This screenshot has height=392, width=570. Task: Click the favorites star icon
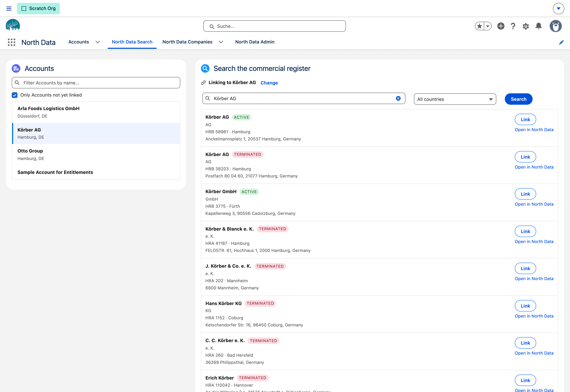click(x=479, y=26)
